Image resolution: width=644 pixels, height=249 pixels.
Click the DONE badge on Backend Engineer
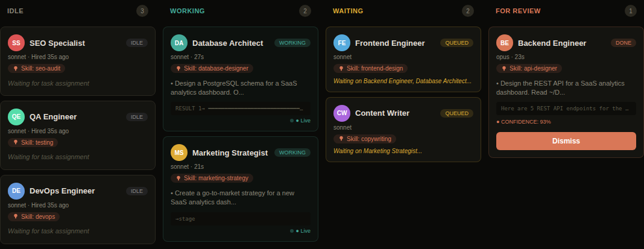[623, 43]
